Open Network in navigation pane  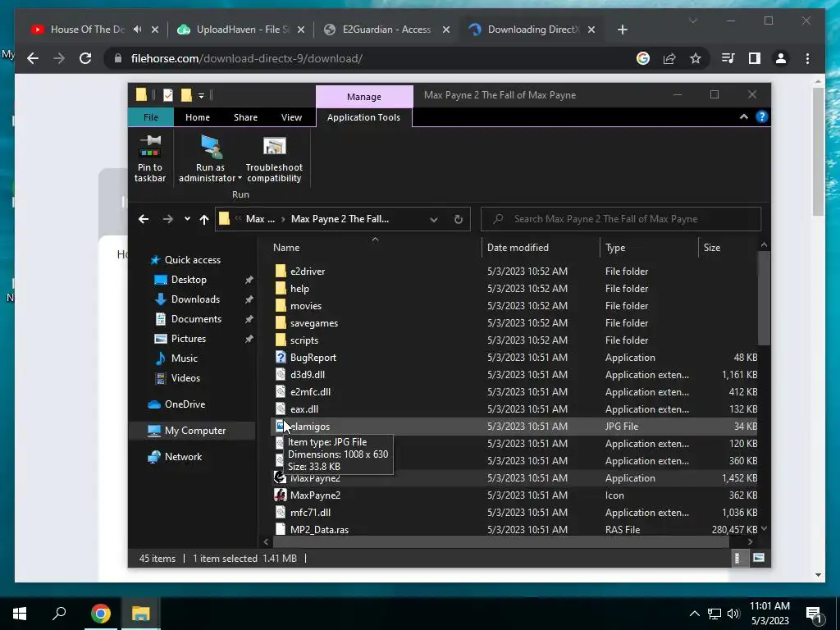coord(183,457)
